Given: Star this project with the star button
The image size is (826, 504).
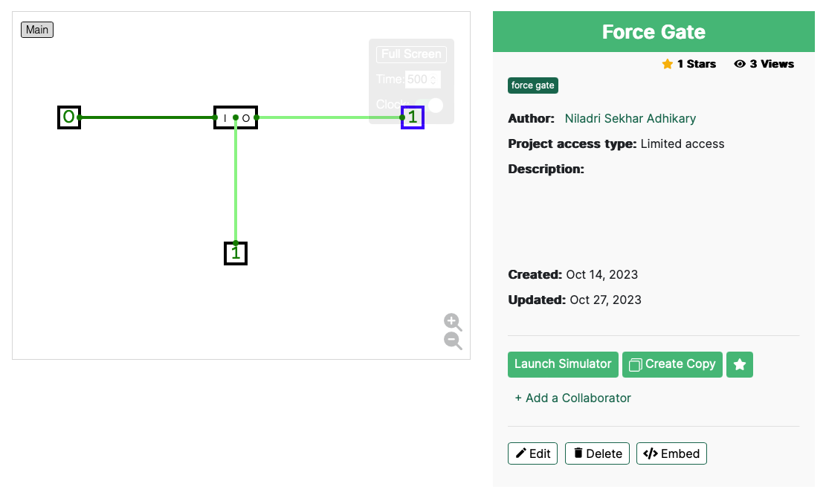Looking at the screenshot, I should (739, 364).
